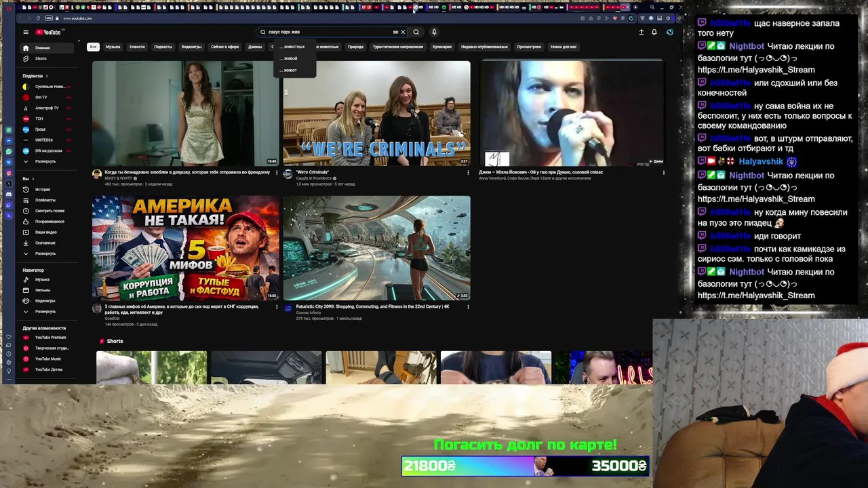The image size is (868, 488).
Task: Open the YouTube hamburger guide menu
Action: [26, 32]
